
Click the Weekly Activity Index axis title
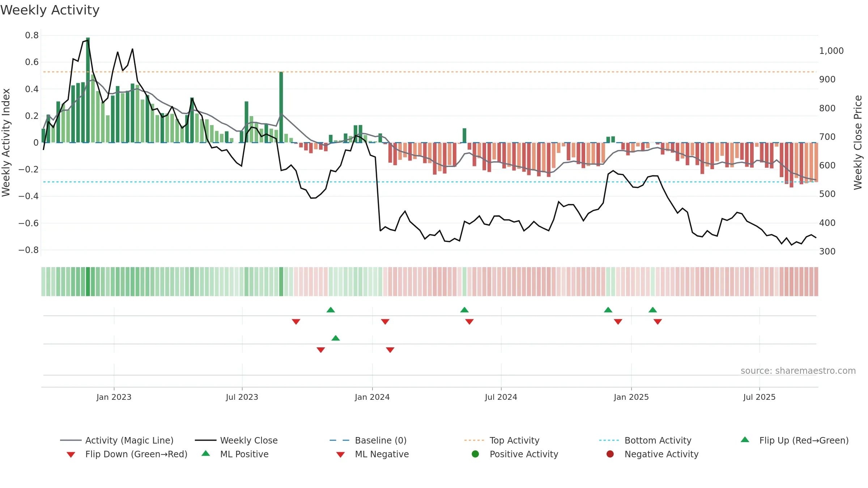pyautogui.click(x=6, y=142)
